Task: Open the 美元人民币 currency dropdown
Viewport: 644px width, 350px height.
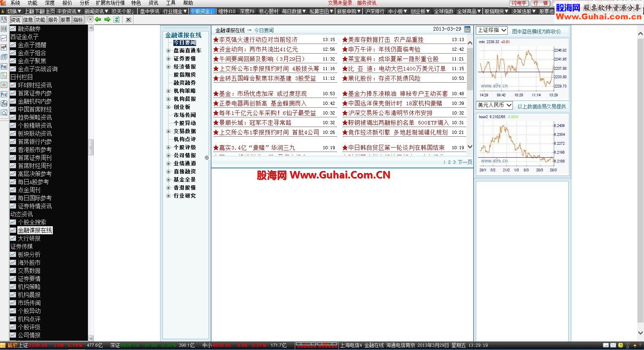Action: (494, 105)
